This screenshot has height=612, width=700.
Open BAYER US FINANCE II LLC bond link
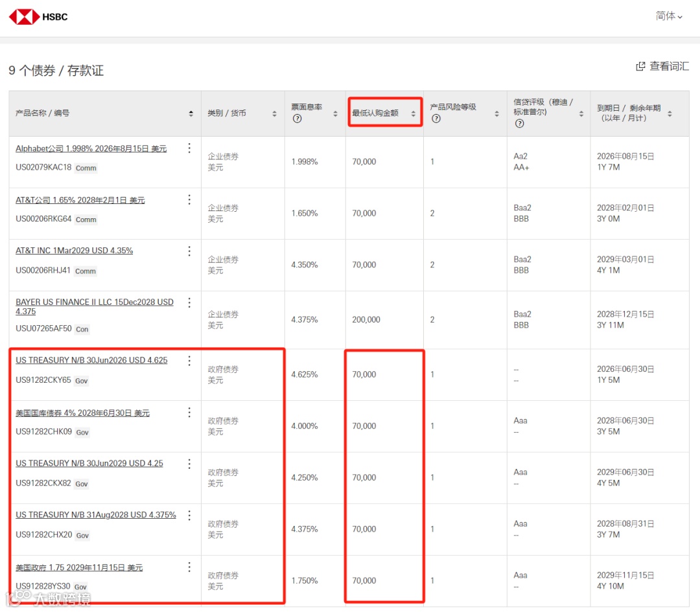point(95,306)
